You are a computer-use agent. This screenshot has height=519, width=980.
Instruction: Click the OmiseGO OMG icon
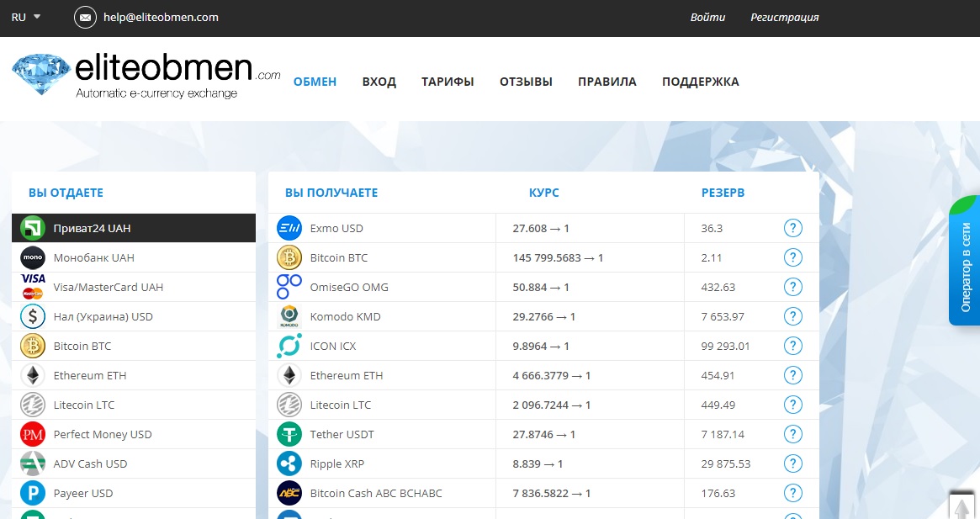[x=289, y=287]
